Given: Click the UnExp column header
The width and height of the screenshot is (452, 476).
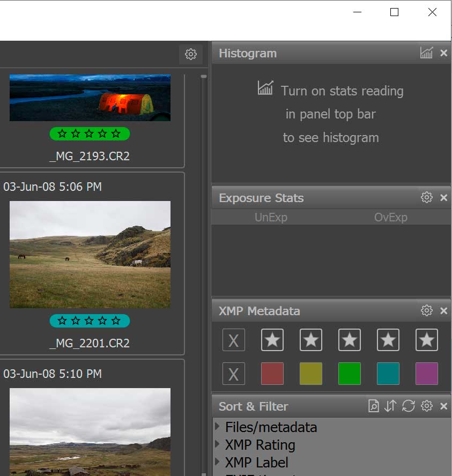Looking at the screenshot, I should coord(271,217).
